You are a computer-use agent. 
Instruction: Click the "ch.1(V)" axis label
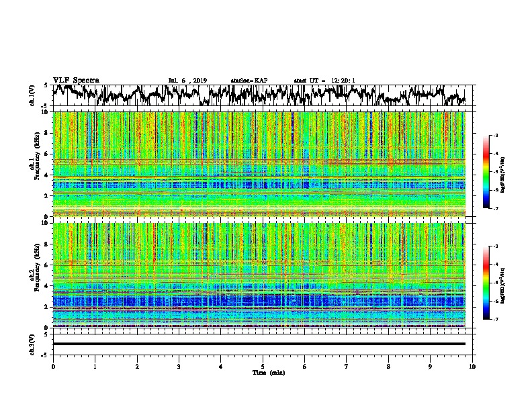coord(32,95)
